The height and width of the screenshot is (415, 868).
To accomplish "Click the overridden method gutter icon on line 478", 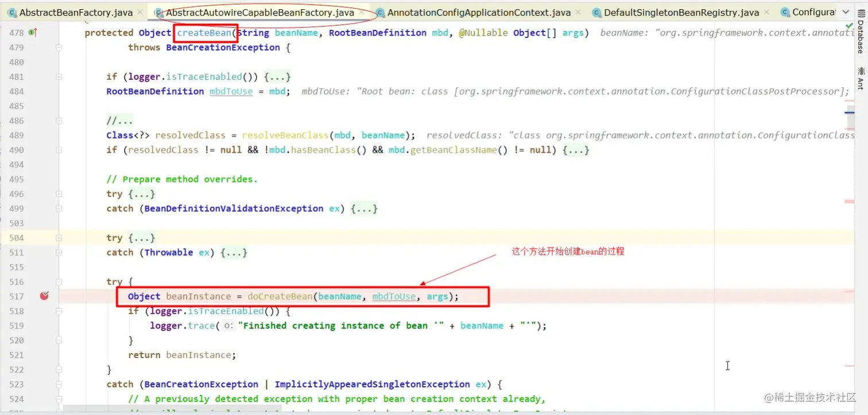I will 32,33.
